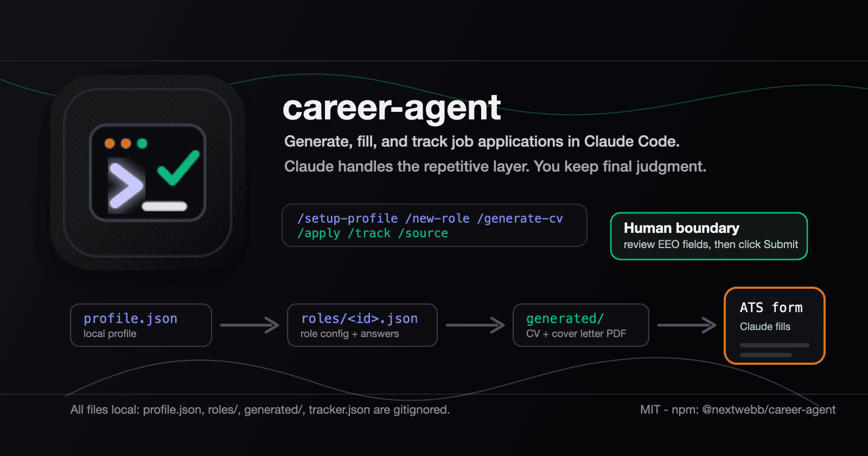
Task: Click the Human boundary card
Action: tap(709, 236)
